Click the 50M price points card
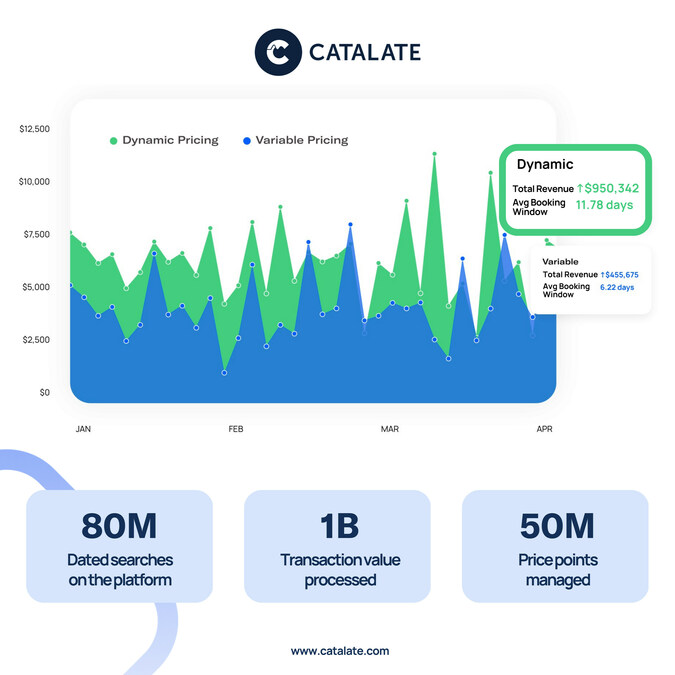This screenshot has height=675, width=675. coord(555,546)
